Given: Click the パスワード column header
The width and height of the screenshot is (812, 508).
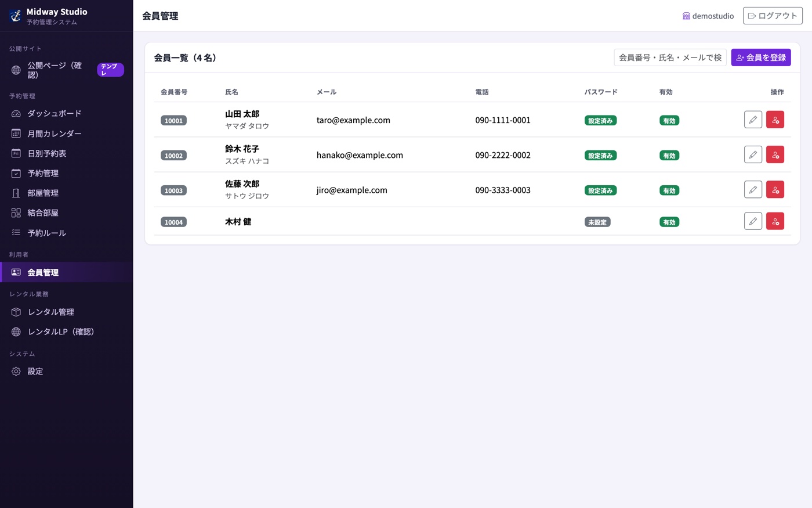Looking at the screenshot, I should [x=601, y=92].
